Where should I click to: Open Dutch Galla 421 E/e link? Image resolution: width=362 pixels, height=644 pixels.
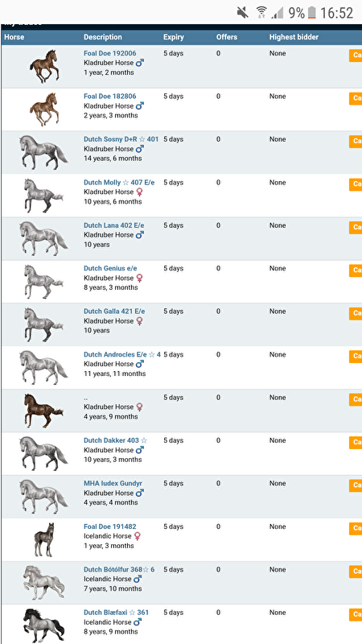click(114, 312)
